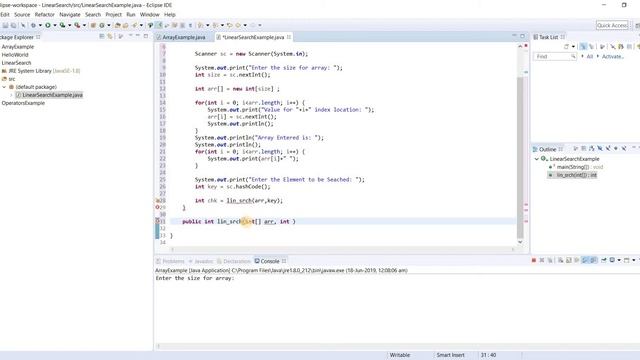Viewport: 640px width, 360px height.
Task: Click the Quick Access search field
Action: click(x=612, y=25)
